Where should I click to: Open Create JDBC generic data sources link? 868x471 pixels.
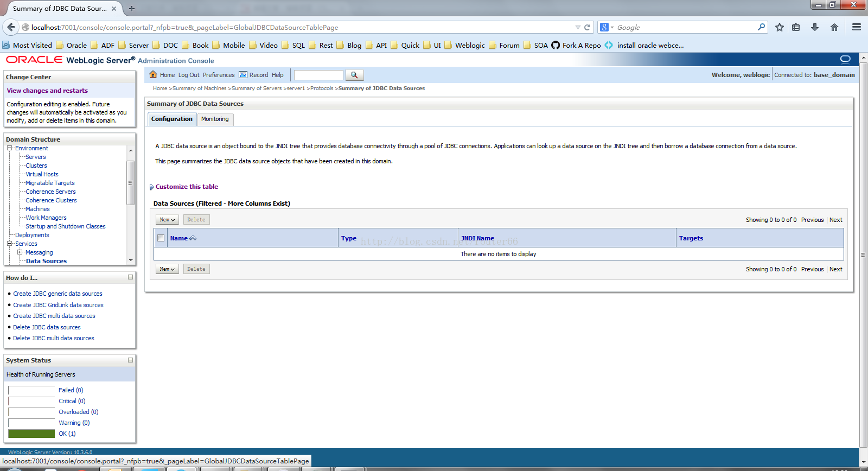click(x=58, y=294)
